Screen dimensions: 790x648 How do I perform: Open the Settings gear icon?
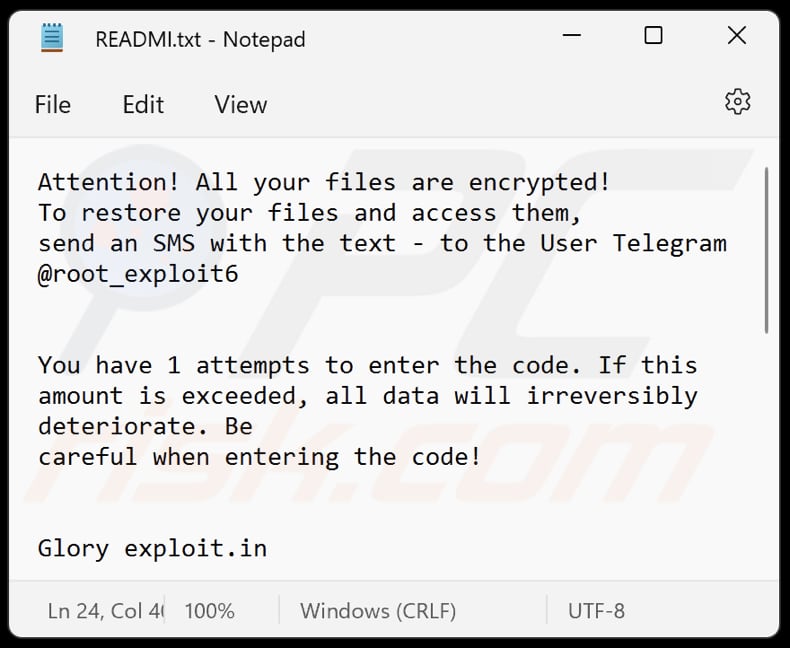pyautogui.click(x=737, y=102)
